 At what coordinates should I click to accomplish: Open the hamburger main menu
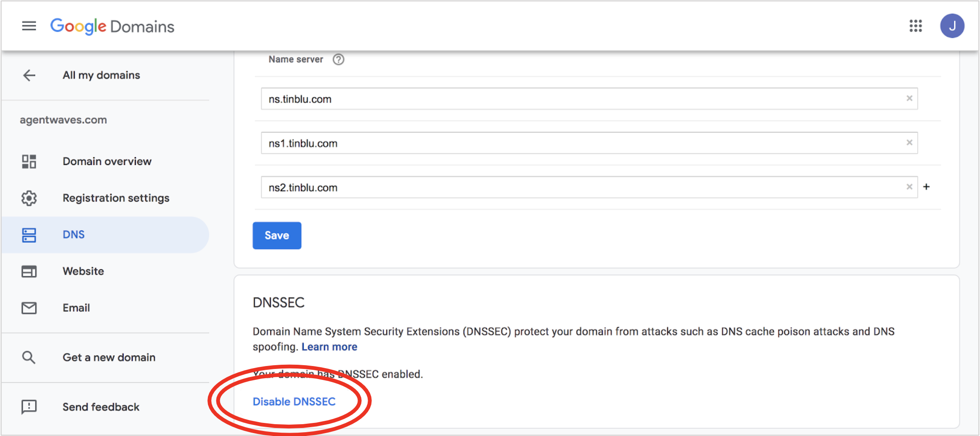(29, 26)
